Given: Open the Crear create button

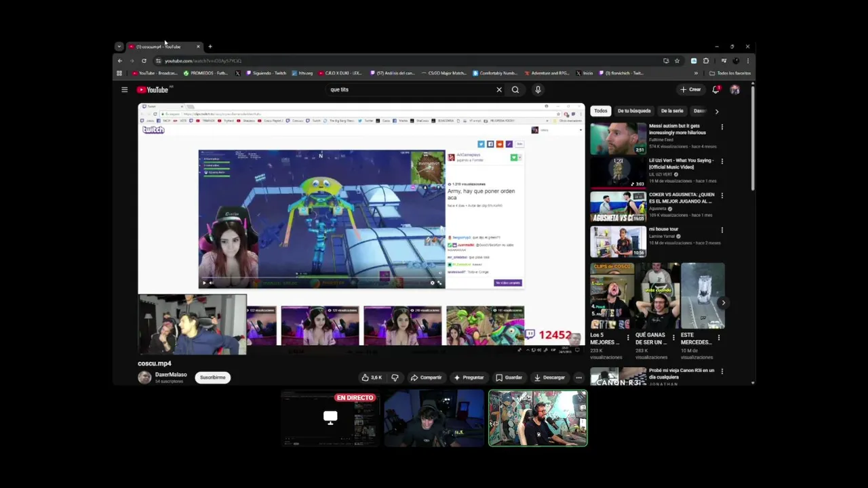Looking at the screenshot, I should tap(691, 89).
